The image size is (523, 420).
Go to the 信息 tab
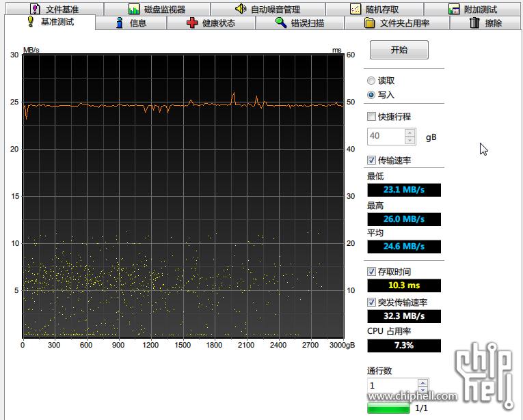tap(131, 23)
